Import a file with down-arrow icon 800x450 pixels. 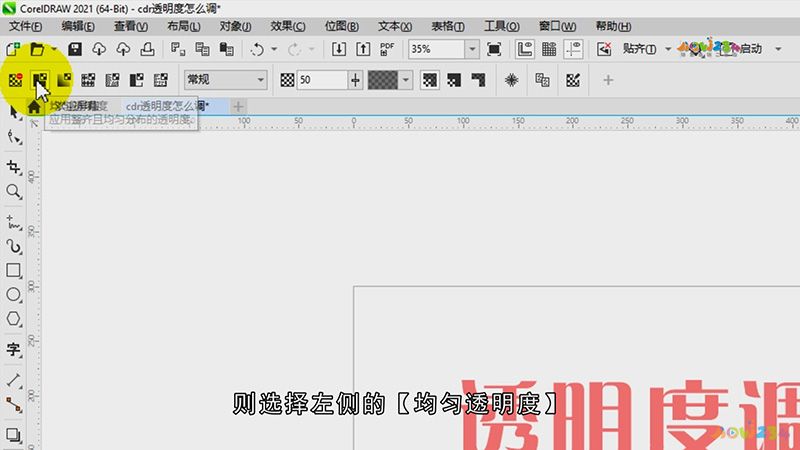pos(339,49)
